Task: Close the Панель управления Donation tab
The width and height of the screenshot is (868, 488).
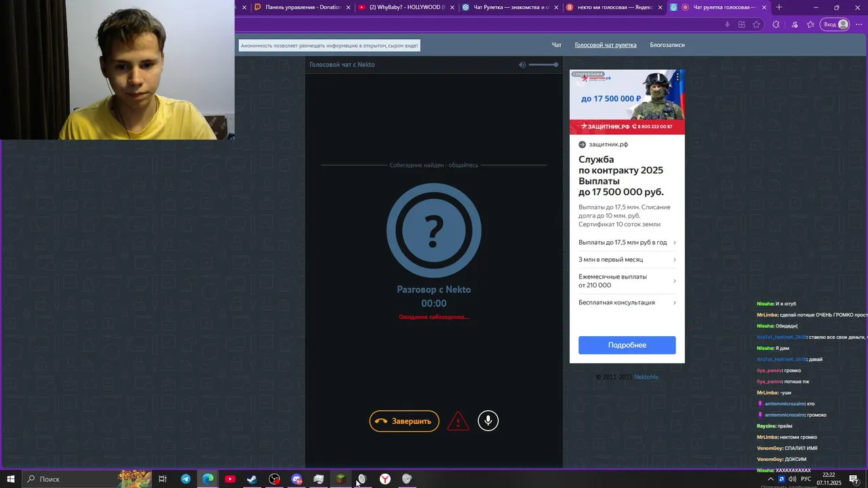Action: click(x=349, y=7)
